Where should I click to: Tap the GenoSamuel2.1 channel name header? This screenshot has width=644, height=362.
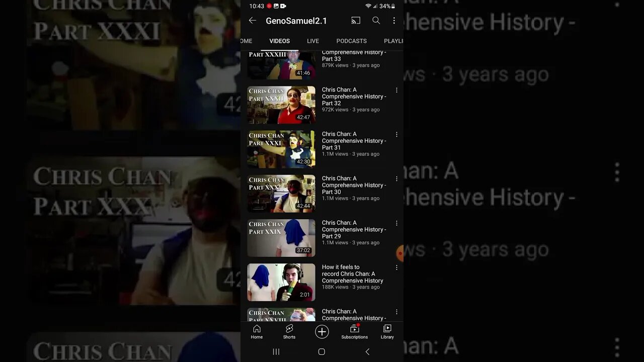[296, 21]
